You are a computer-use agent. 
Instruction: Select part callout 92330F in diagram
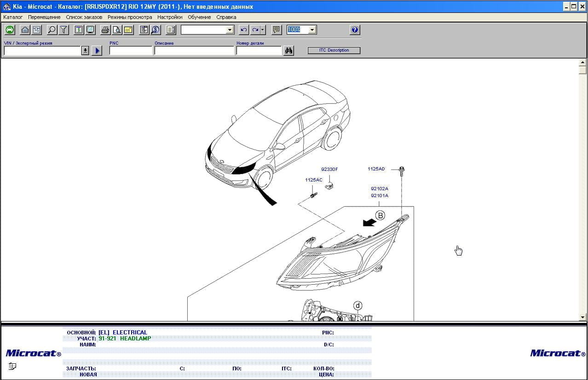tap(329, 170)
